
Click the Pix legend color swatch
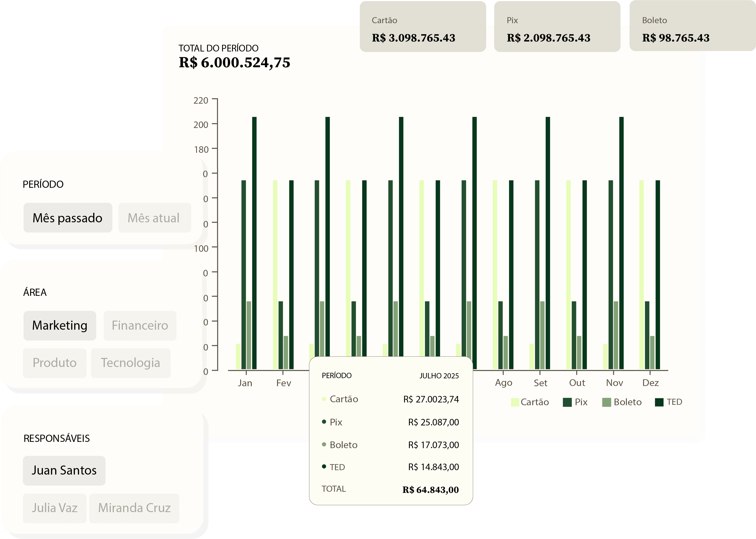(x=567, y=402)
